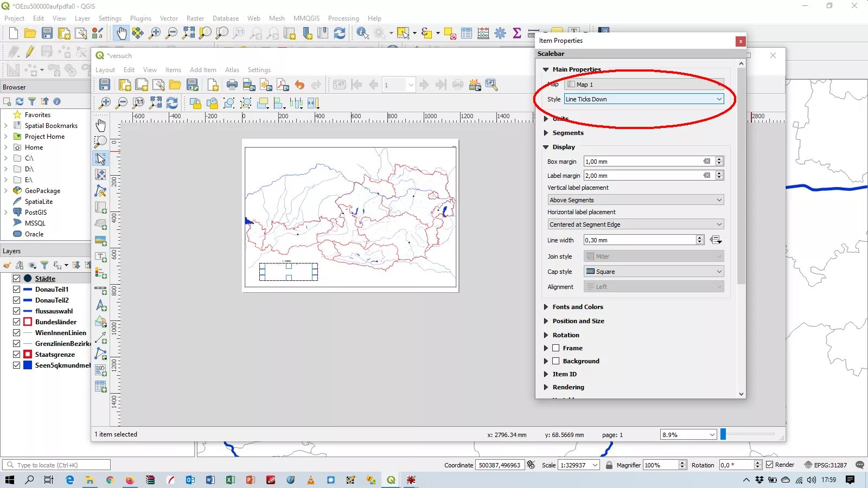The height and width of the screenshot is (488, 868).
Task: Enable the Background checkbox
Action: pyautogui.click(x=556, y=361)
